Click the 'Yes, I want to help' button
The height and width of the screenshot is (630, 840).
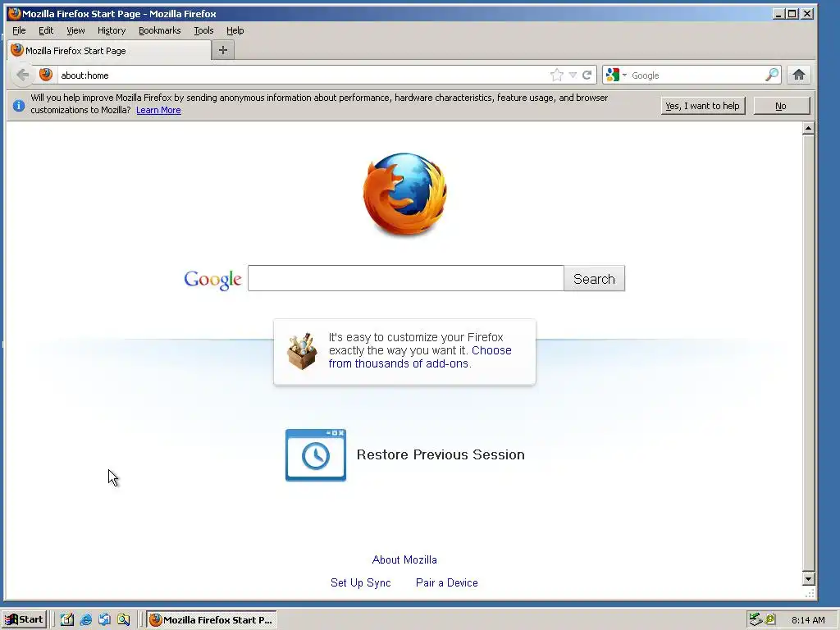click(x=702, y=106)
